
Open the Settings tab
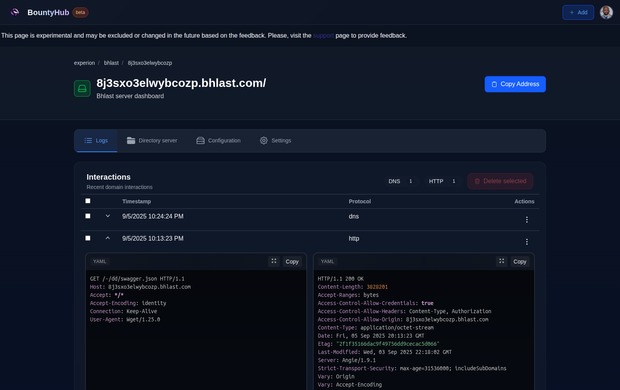[x=276, y=140]
